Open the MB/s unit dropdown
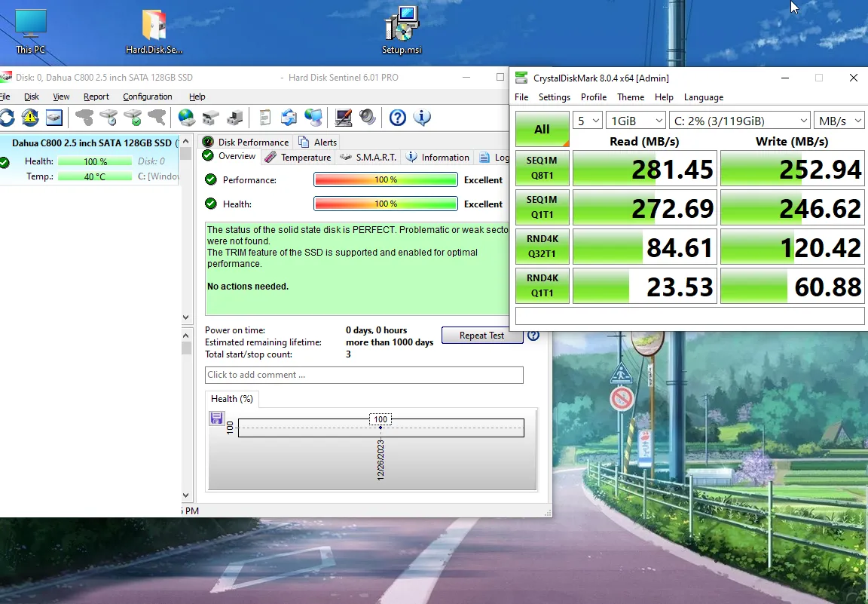868x604 pixels. pyautogui.click(x=839, y=120)
